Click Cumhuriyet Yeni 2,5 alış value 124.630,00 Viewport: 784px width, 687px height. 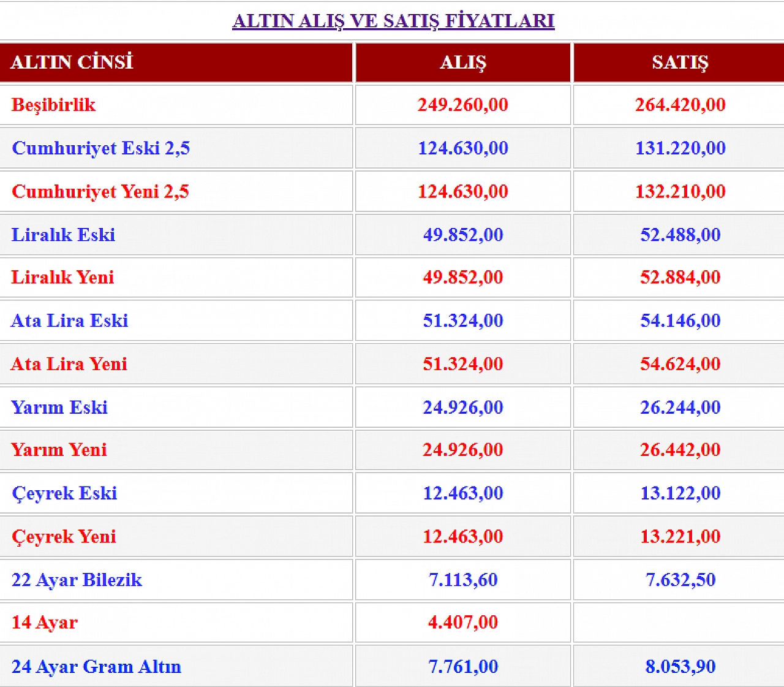pos(463,191)
